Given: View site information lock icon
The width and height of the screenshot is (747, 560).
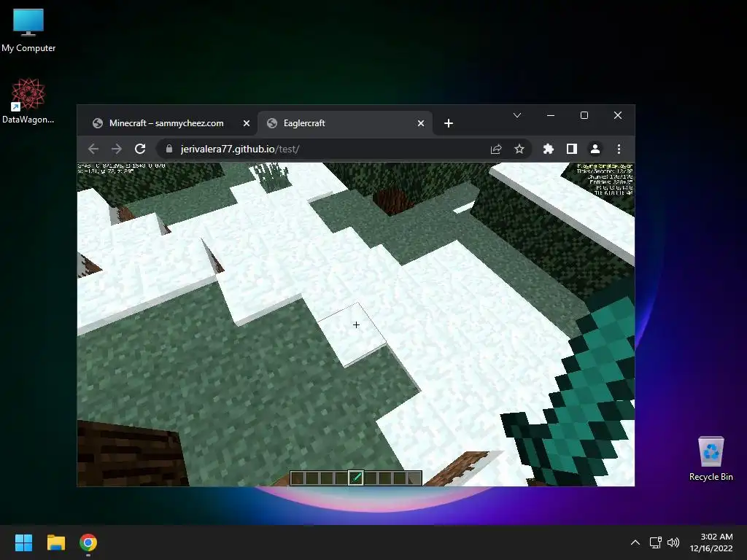Looking at the screenshot, I should coord(169,149).
